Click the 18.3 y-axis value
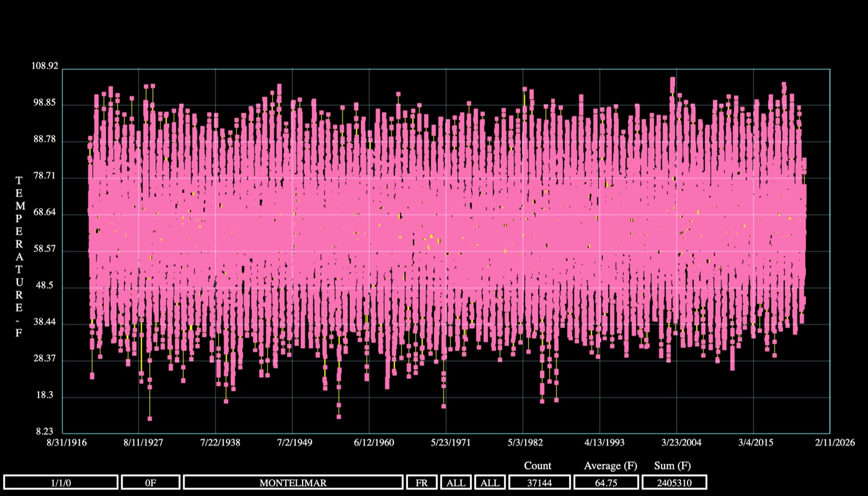 pos(44,395)
